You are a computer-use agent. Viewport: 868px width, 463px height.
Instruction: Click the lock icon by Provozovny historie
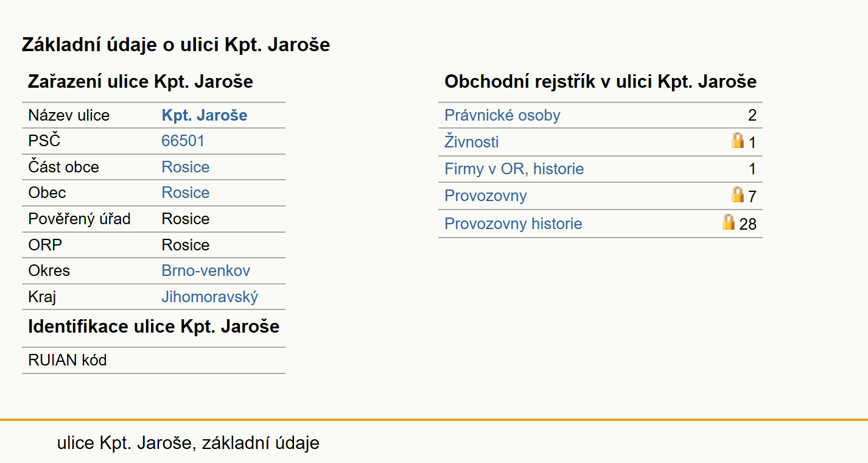click(729, 222)
